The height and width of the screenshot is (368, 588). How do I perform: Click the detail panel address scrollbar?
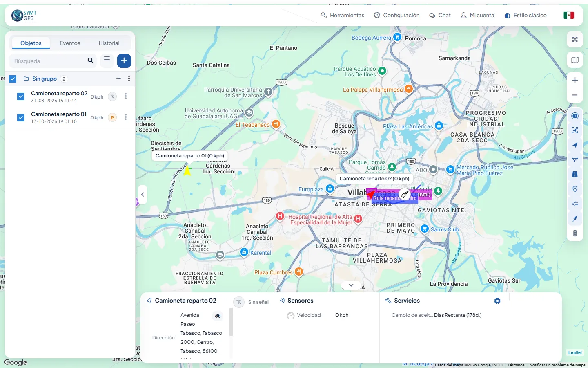231,322
